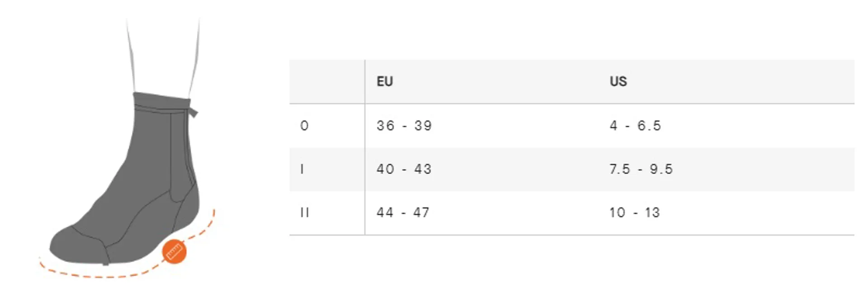Click the size II row label
This screenshot has width=868, height=291.
tap(305, 213)
